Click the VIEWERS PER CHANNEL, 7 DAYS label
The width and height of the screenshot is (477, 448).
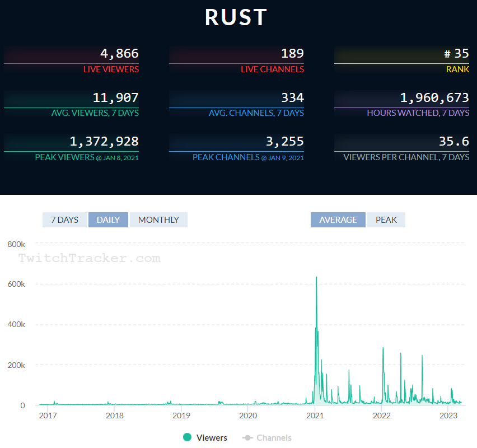(x=406, y=157)
